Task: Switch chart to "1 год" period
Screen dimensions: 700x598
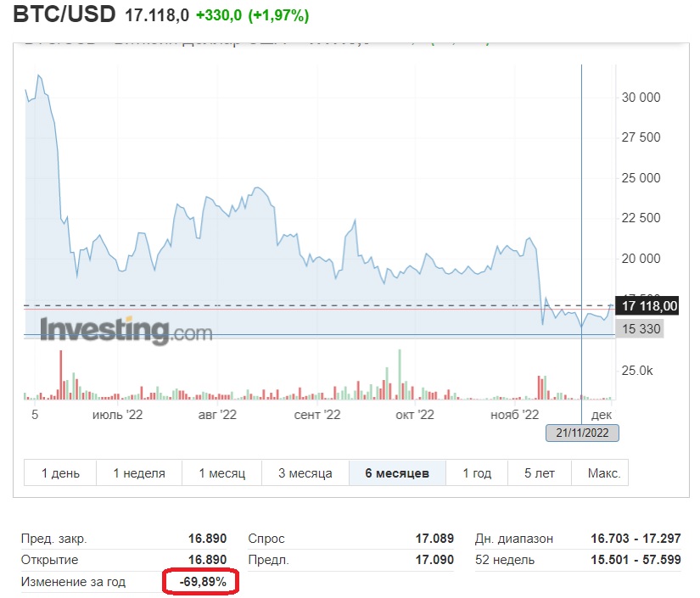Action: [x=477, y=473]
